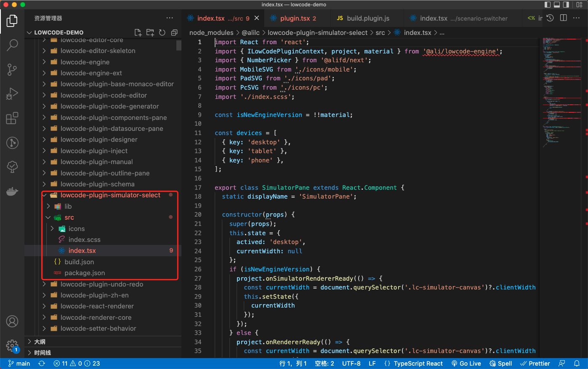
Task: Click TypeScript React language mode selector
Action: pos(418,363)
